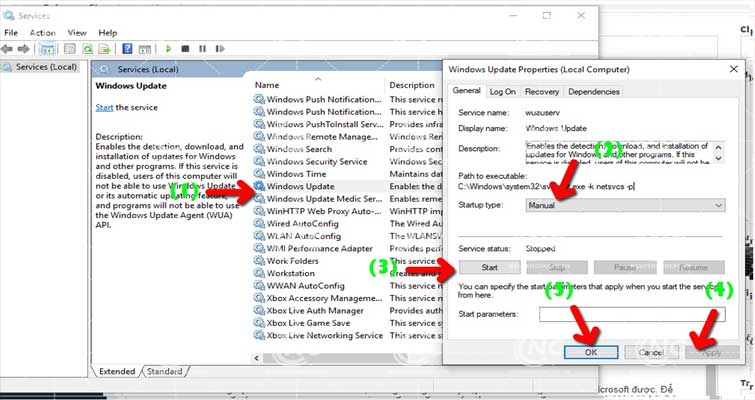Select the Windows Update service row

click(348, 186)
